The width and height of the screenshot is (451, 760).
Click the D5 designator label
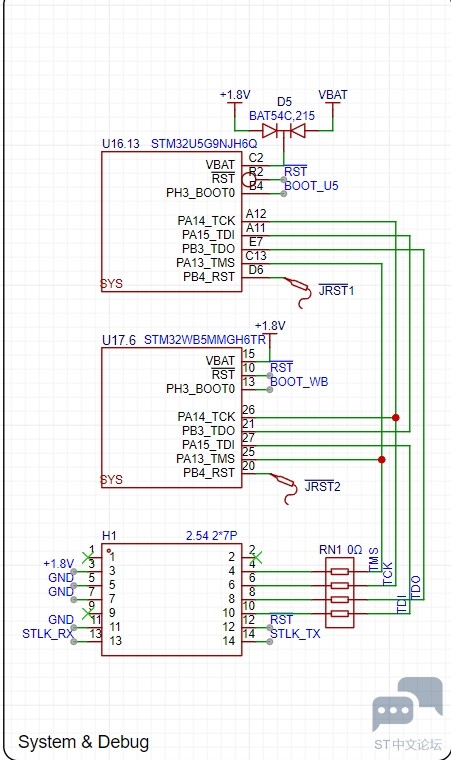click(x=284, y=102)
